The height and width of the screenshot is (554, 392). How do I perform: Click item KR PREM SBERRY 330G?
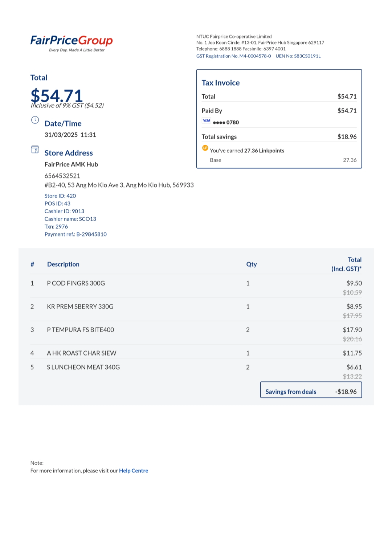click(x=80, y=307)
